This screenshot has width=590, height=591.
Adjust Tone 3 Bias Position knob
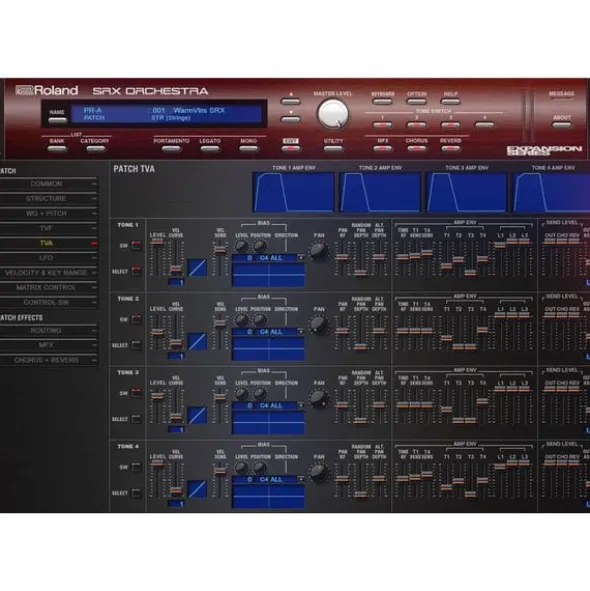tap(260, 394)
